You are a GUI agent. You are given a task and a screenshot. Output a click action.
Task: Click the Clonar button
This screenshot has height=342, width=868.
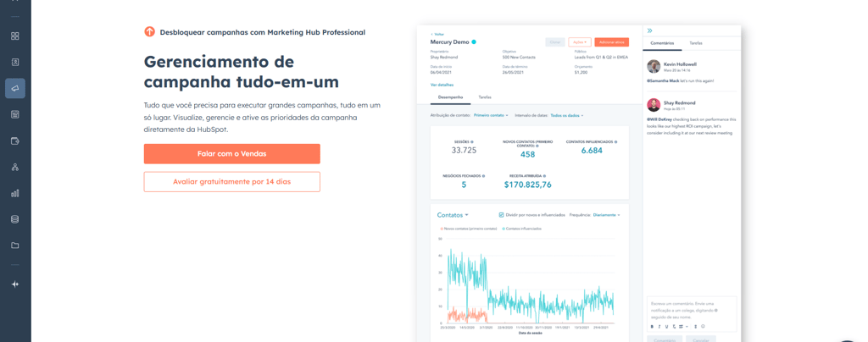[555, 42]
